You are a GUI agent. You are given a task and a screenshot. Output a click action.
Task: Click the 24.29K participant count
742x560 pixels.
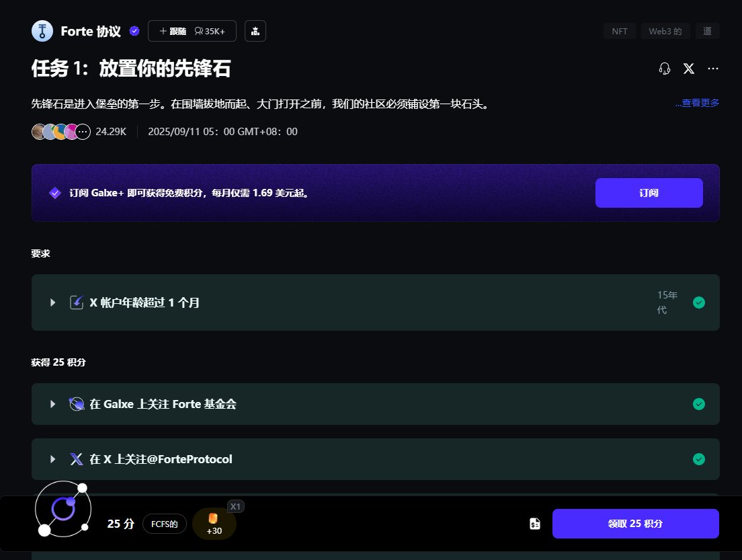pos(111,132)
